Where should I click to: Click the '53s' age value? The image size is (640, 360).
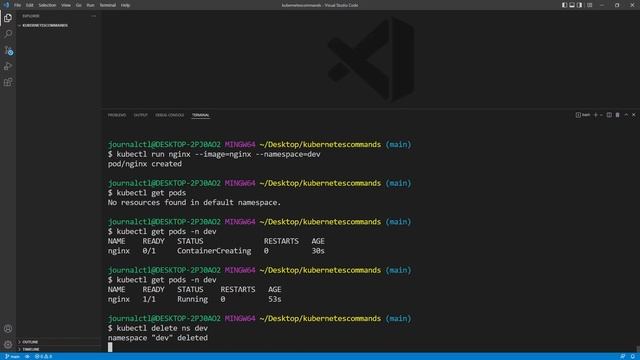click(275, 299)
